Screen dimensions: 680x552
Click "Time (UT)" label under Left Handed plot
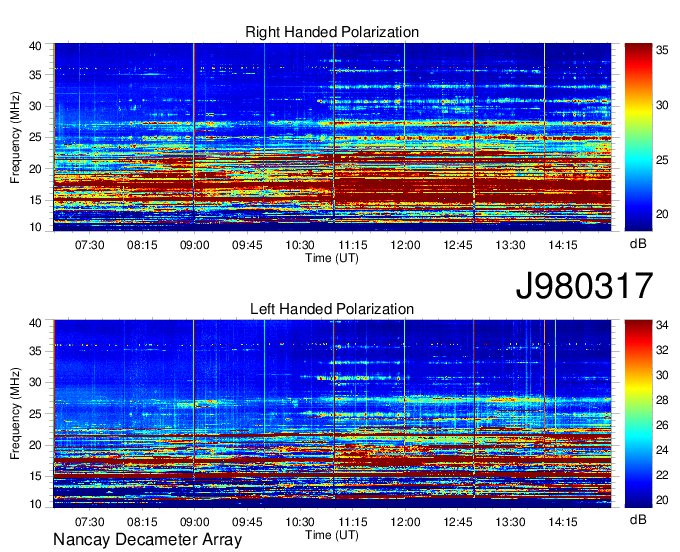click(x=332, y=535)
